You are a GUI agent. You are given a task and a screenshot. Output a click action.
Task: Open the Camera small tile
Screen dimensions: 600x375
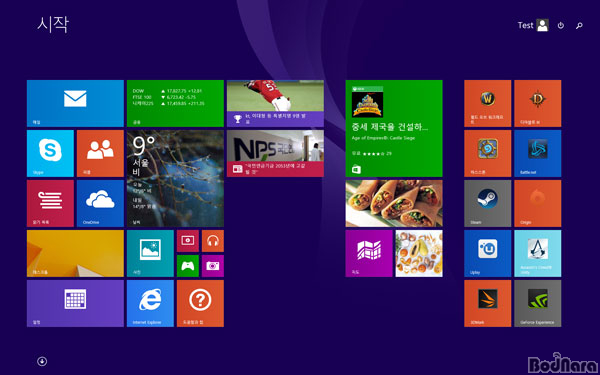point(213,266)
